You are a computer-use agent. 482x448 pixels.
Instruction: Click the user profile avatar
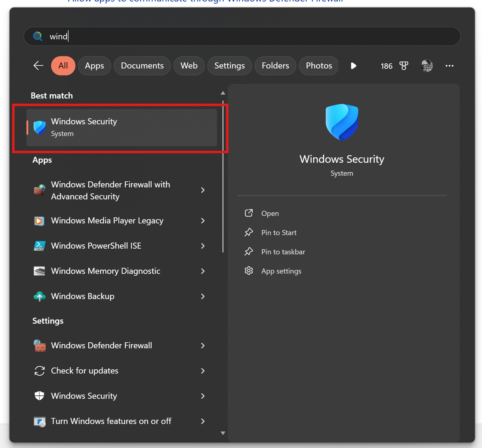click(x=426, y=66)
